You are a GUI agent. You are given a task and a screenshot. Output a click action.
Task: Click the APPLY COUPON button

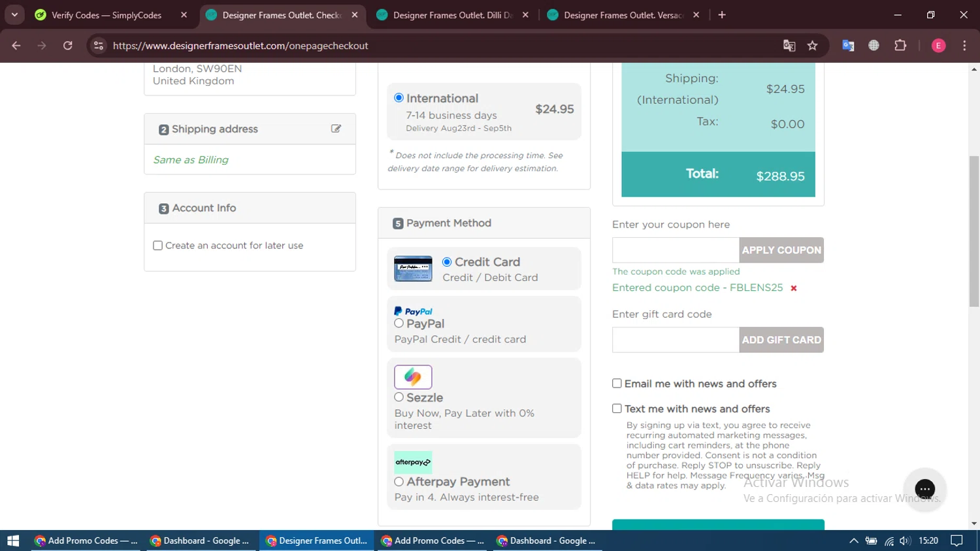[x=781, y=250]
